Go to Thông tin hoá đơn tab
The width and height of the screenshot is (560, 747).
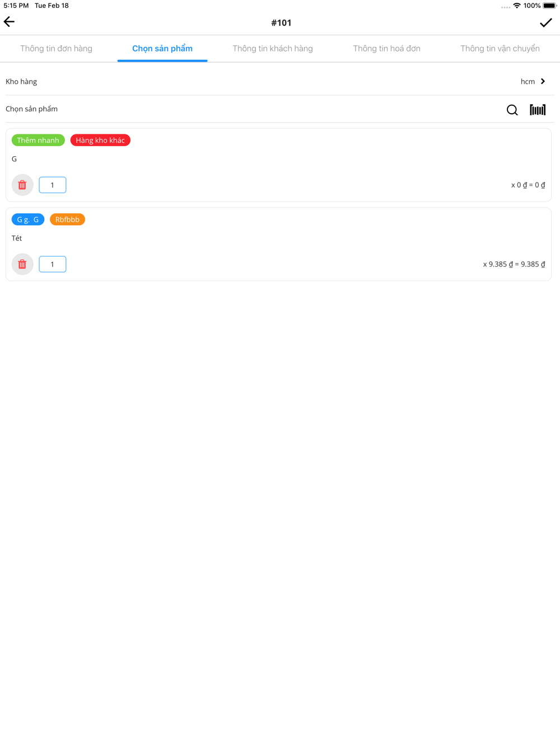click(386, 48)
